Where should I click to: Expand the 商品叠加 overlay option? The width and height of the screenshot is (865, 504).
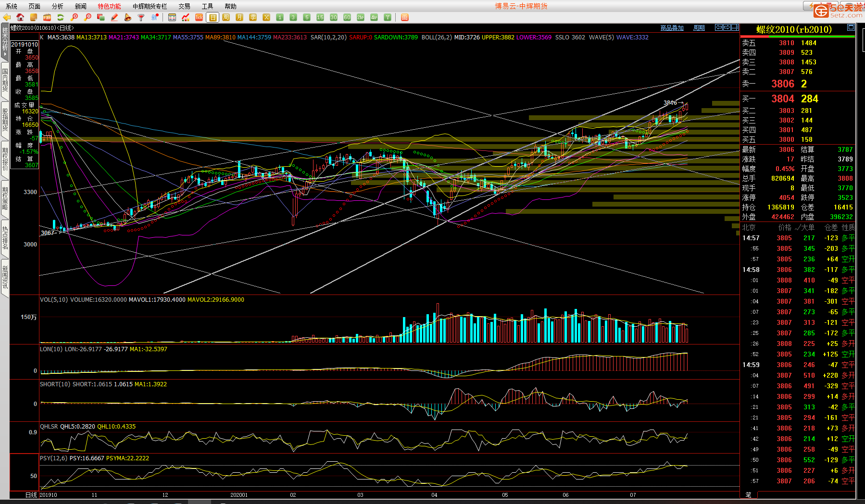pyautogui.click(x=672, y=28)
